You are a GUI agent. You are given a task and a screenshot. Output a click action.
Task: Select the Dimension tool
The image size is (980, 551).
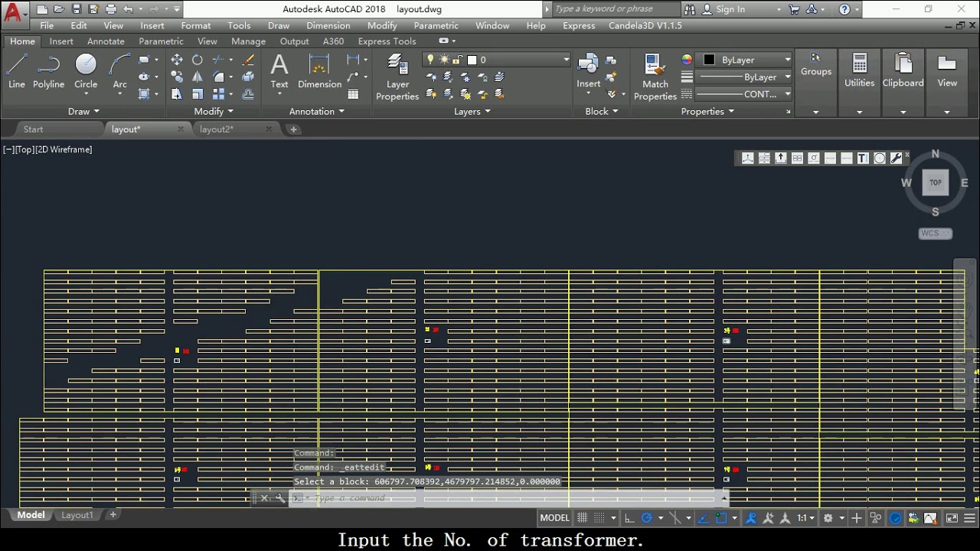click(x=319, y=72)
